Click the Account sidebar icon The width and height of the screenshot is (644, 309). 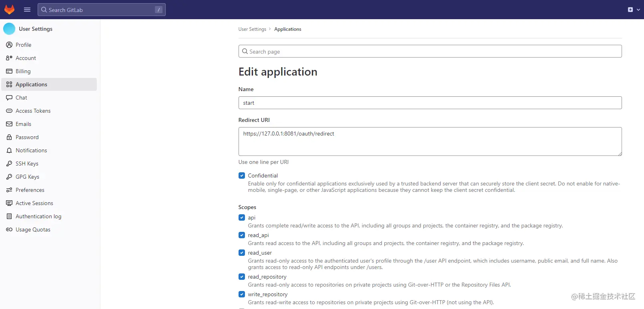[9, 58]
